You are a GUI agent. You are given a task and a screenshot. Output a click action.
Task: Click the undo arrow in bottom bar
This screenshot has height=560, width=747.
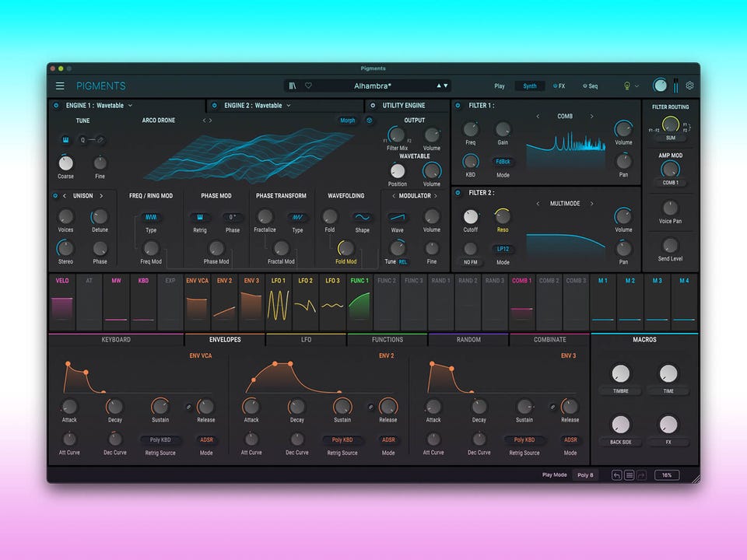pyautogui.click(x=616, y=475)
